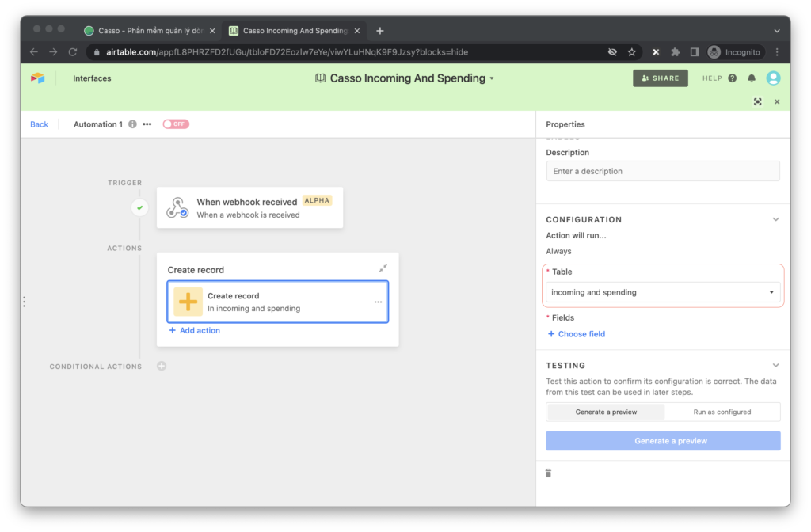
Task: Open the user account avatar
Action: (773, 78)
